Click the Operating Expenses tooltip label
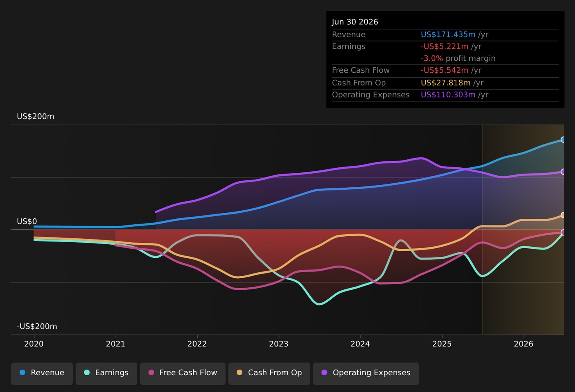Screen dimensions: 575x392 point(371,95)
